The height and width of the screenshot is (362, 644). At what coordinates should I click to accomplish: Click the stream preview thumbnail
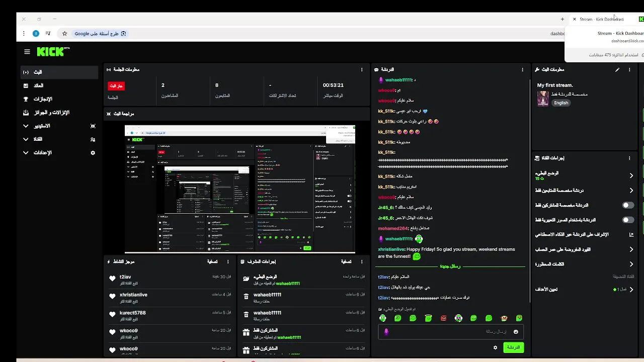coord(240,189)
